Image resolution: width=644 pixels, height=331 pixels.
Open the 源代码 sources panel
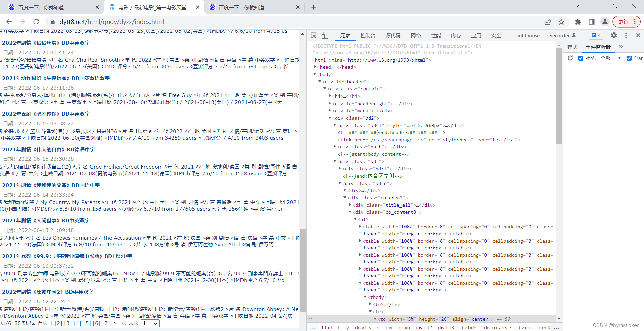(x=393, y=35)
